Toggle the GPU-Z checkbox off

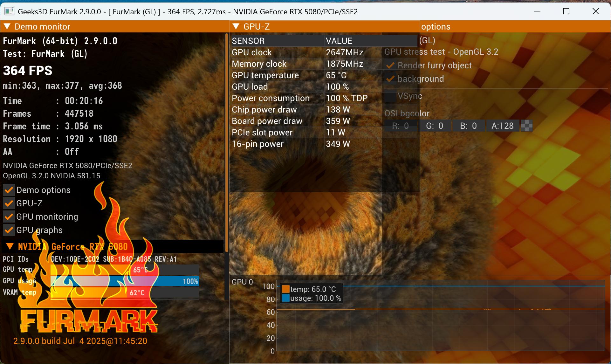[x=9, y=203]
